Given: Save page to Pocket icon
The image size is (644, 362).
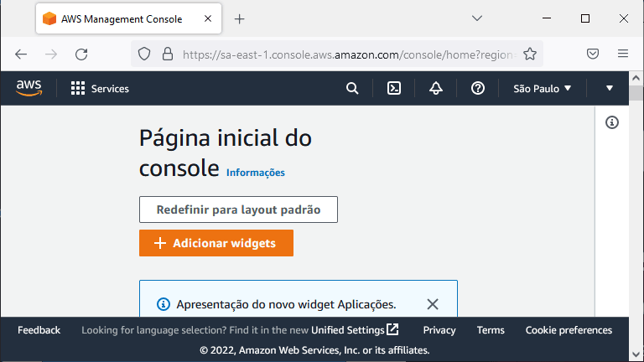Looking at the screenshot, I should click(x=592, y=54).
